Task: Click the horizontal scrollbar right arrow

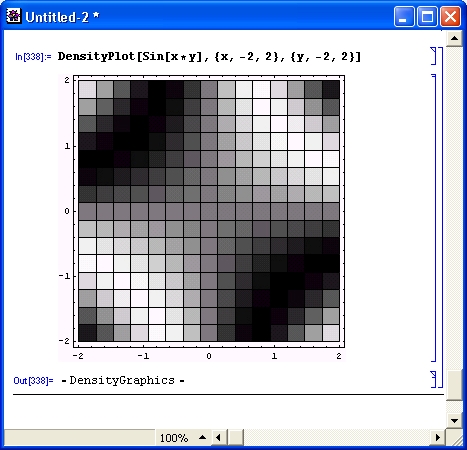Action: coord(438,437)
